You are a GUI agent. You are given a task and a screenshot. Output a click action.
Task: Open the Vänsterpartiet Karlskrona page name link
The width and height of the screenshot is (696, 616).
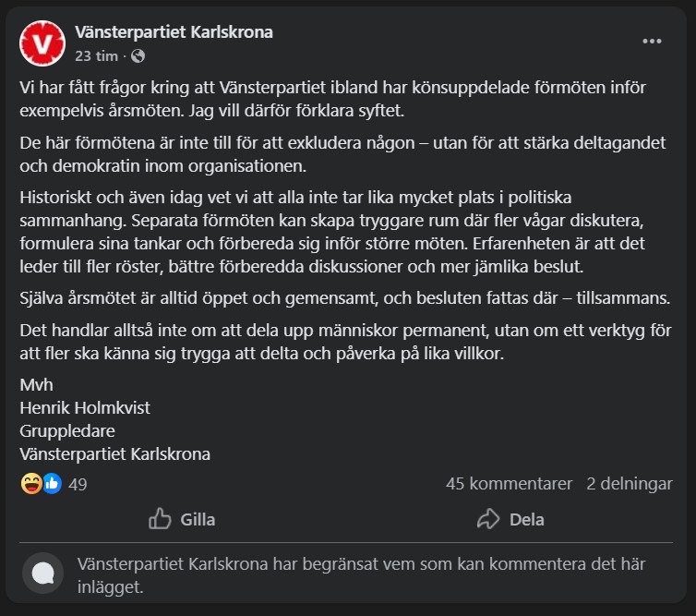pyautogui.click(x=174, y=32)
